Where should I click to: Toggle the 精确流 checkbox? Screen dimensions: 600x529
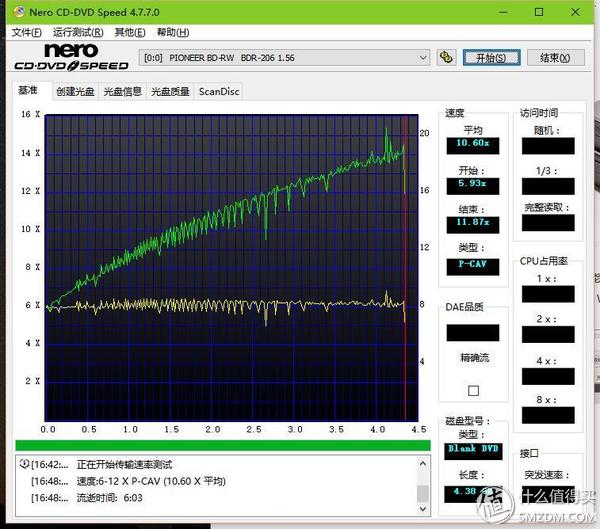click(473, 391)
